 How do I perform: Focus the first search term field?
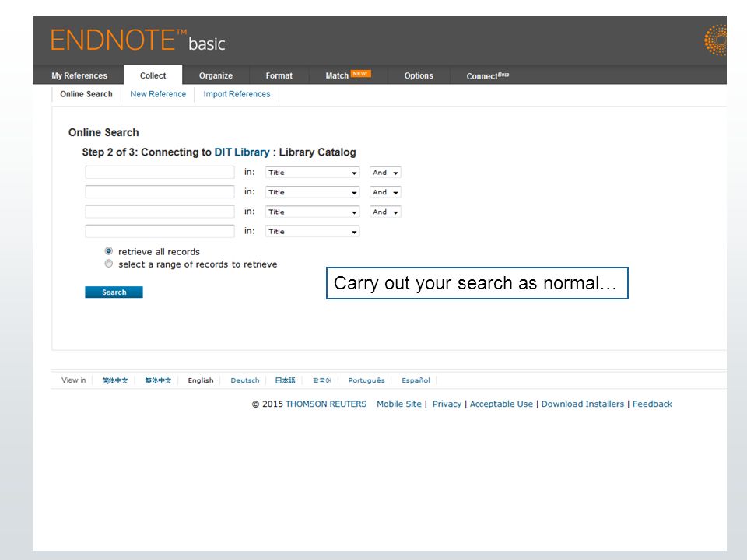[x=160, y=173]
